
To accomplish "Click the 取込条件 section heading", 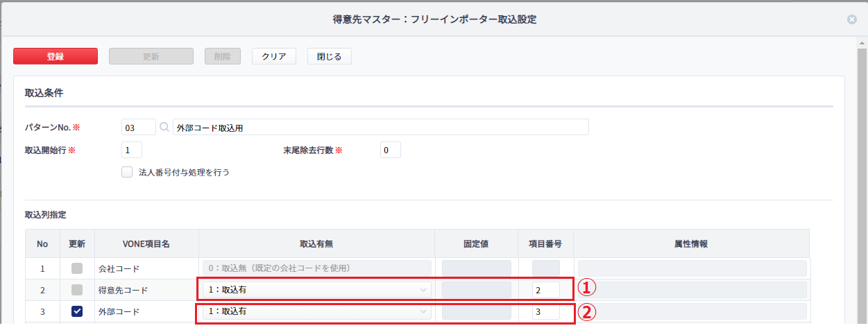I will [x=44, y=92].
